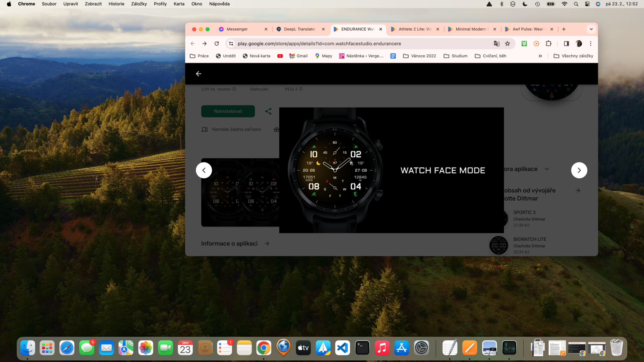The width and height of the screenshot is (644, 362).
Task: Open Všechny záložky folder
Action: [573, 56]
